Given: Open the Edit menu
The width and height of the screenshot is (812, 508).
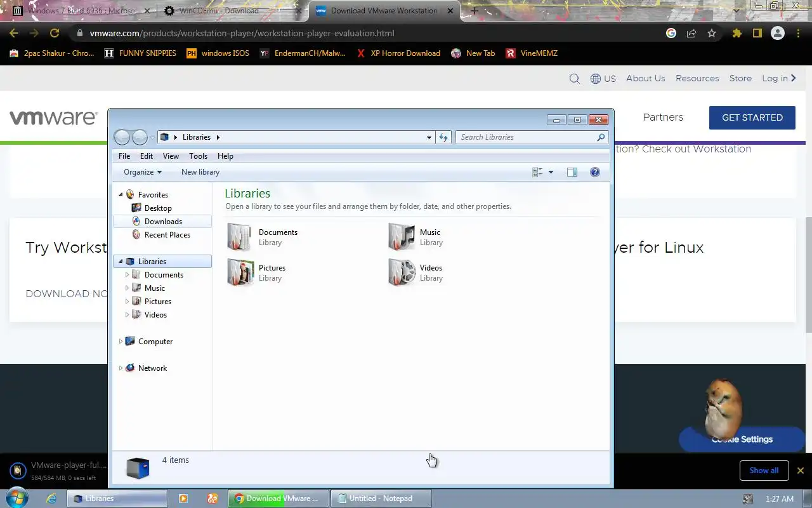Looking at the screenshot, I should tap(147, 156).
